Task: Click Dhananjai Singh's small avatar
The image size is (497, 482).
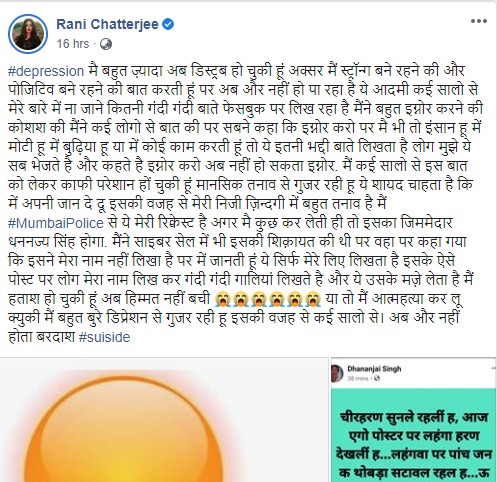Action: 337,373
